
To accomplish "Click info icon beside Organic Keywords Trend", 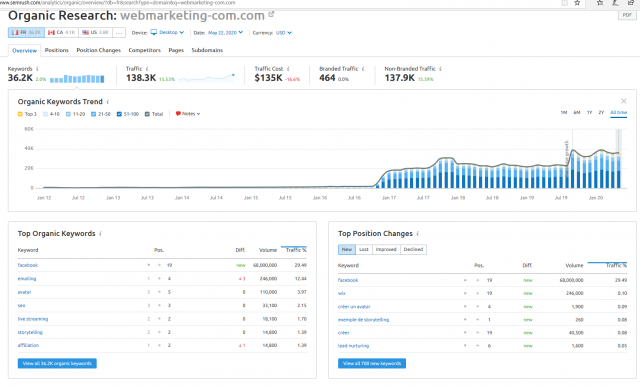I will pyautogui.click(x=108, y=102).
